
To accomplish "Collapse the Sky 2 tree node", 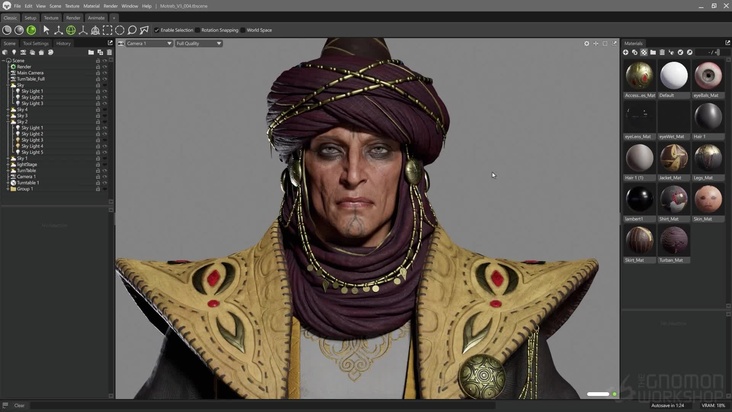I will [7, 122].
